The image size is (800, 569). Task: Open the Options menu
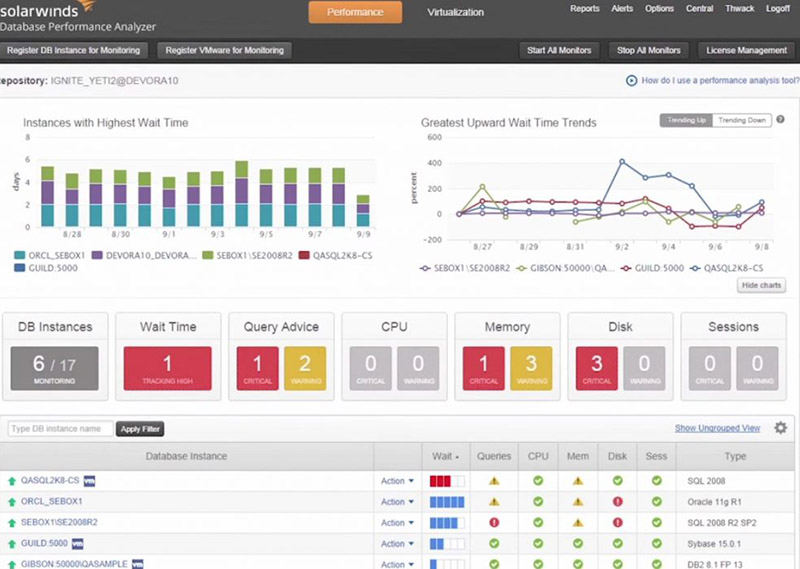click(x=659, y=9)
